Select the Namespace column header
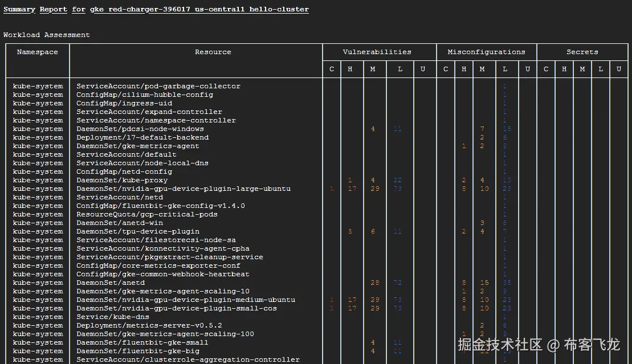632x364 pixels. pyautogui.click(x=37, y=52)
